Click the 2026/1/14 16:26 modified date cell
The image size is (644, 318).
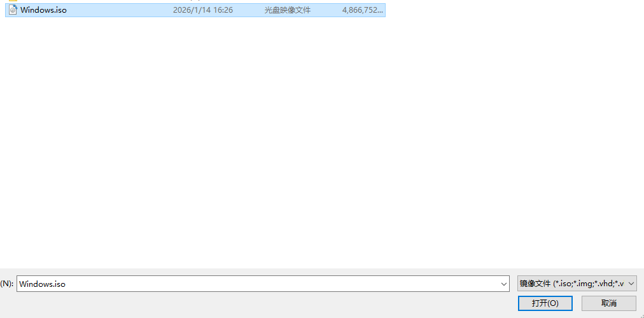(202, 10)
